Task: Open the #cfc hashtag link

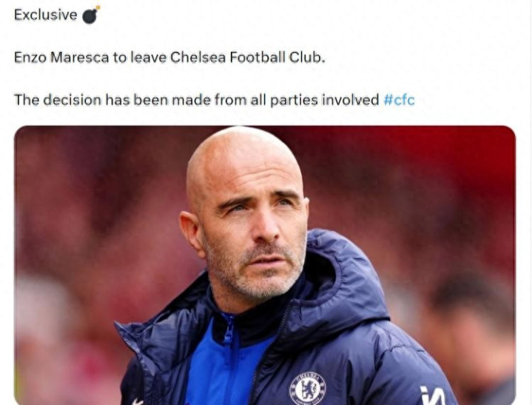Action: pyautogui.click(x=399, y=100)
